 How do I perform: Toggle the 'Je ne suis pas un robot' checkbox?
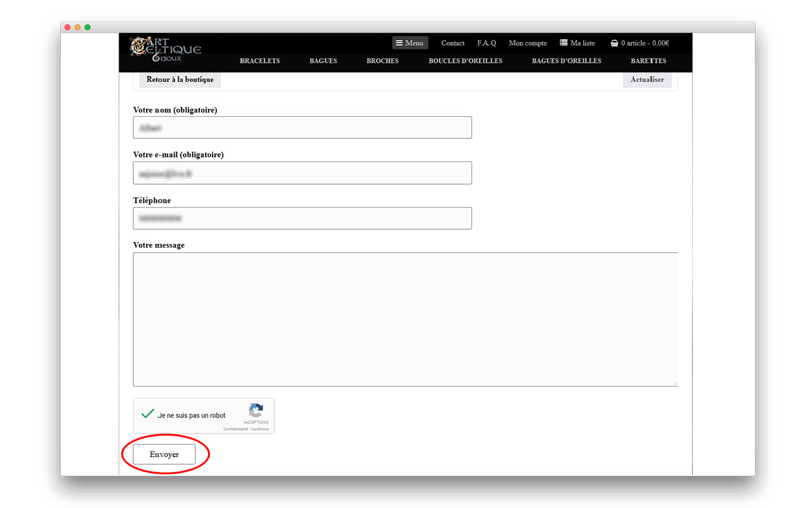pos(148,414)
